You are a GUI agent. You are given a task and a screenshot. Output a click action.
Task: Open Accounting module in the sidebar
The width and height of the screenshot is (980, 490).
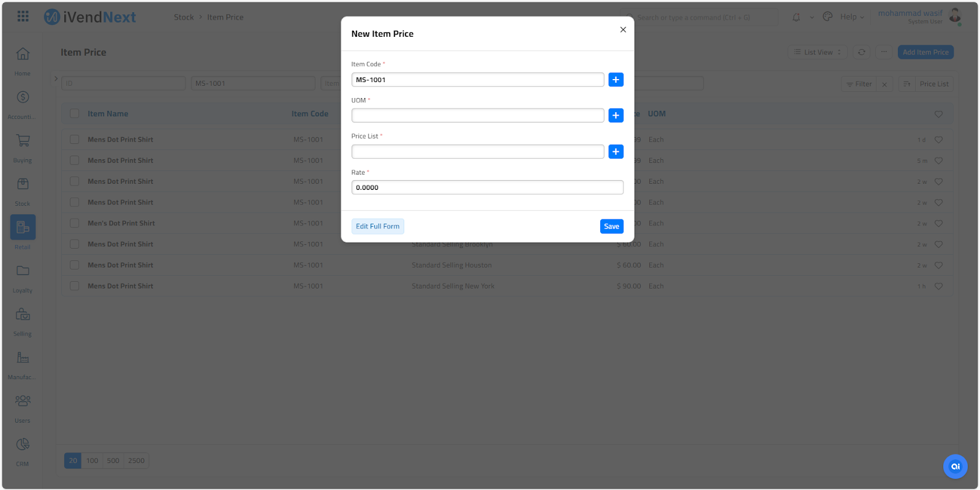(23, 104)
